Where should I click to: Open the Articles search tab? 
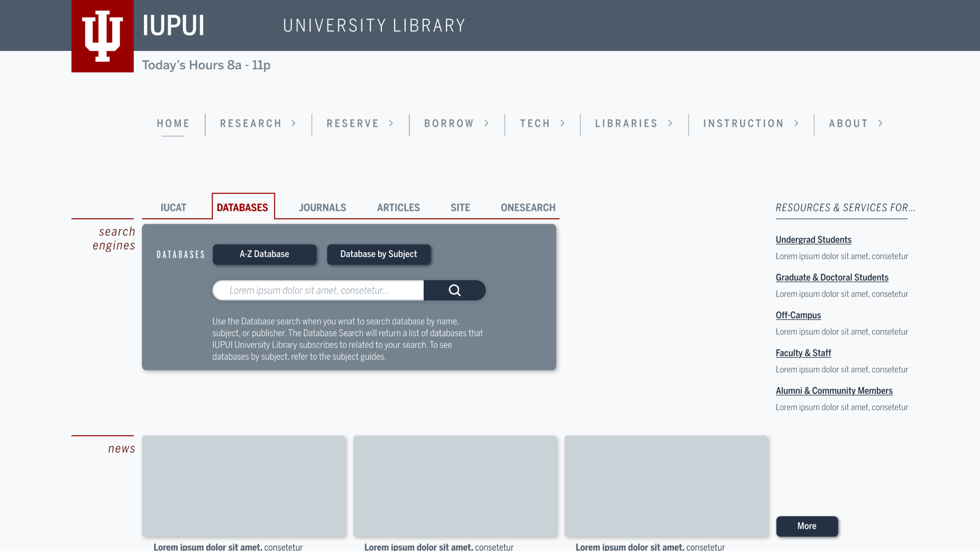[399, 208]
